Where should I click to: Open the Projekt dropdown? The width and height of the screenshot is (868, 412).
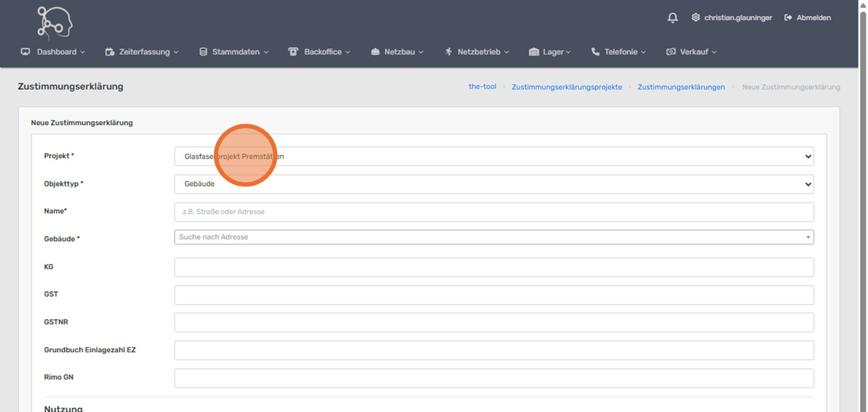coord(493,157)
